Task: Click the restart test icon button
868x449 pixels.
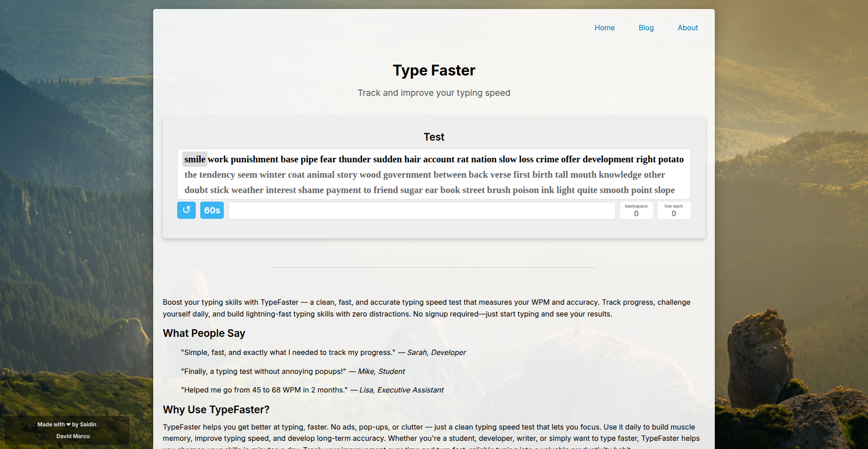Action: (x=186, y=210)
